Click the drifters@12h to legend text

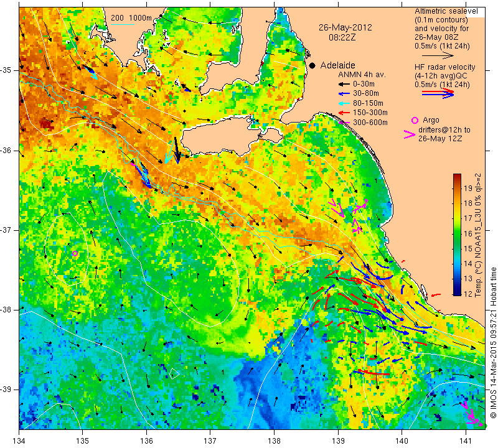pyautogui.click(x=444, y=130)
